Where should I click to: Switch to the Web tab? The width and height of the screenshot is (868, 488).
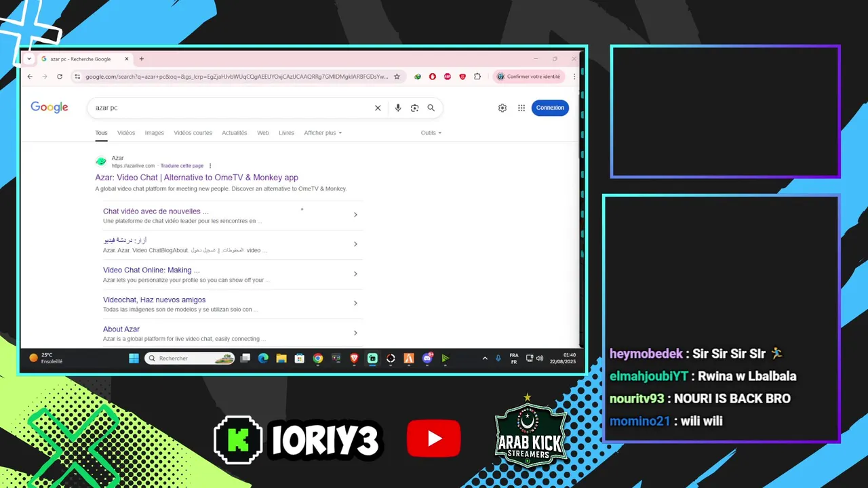263,133
